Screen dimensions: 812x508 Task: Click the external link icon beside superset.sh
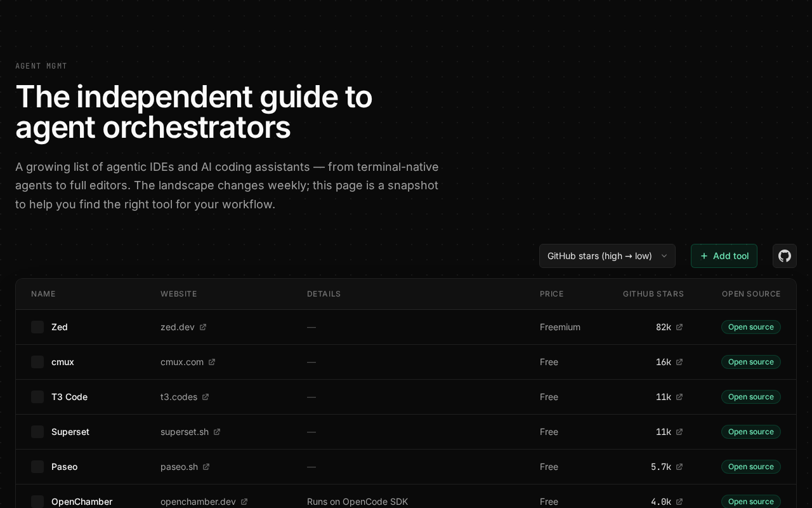tap(217, 432)
